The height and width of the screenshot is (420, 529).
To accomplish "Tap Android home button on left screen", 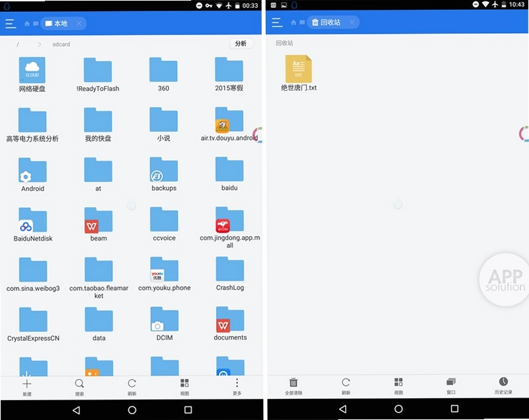I will click(x=132, y=410).
